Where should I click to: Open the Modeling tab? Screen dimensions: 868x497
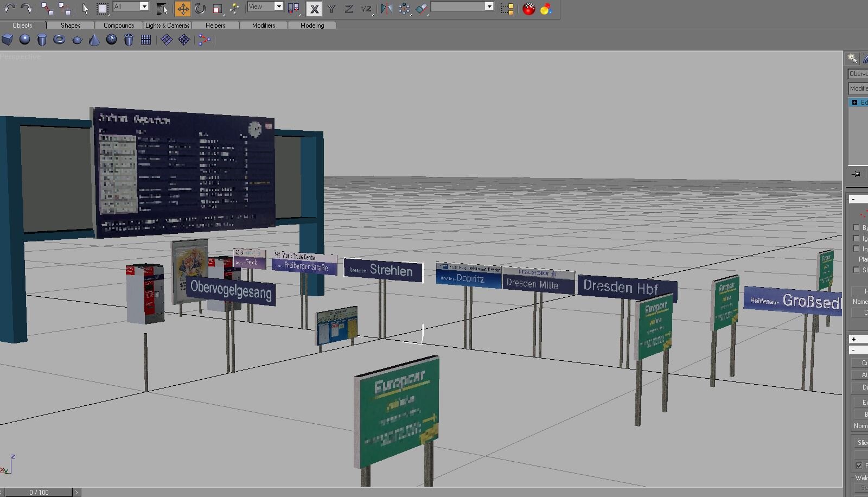312,26
